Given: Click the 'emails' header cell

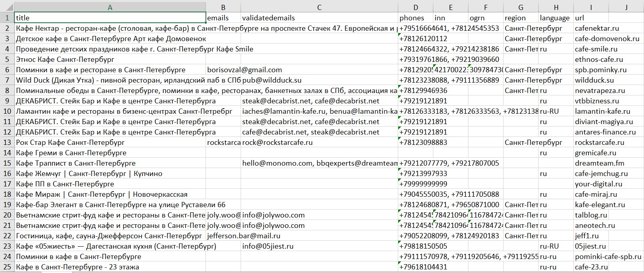Looking at the screenshot, I should pos(223,18).
